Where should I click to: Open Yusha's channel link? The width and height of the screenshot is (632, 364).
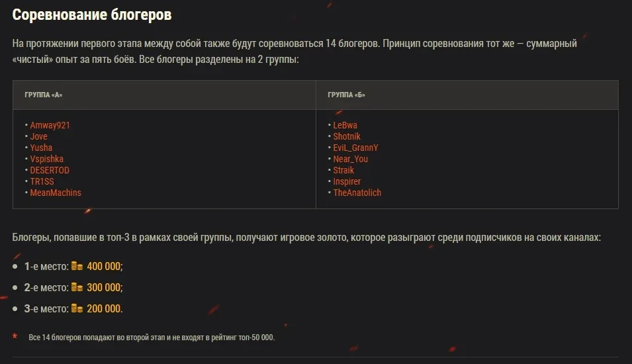pos(41,148)
